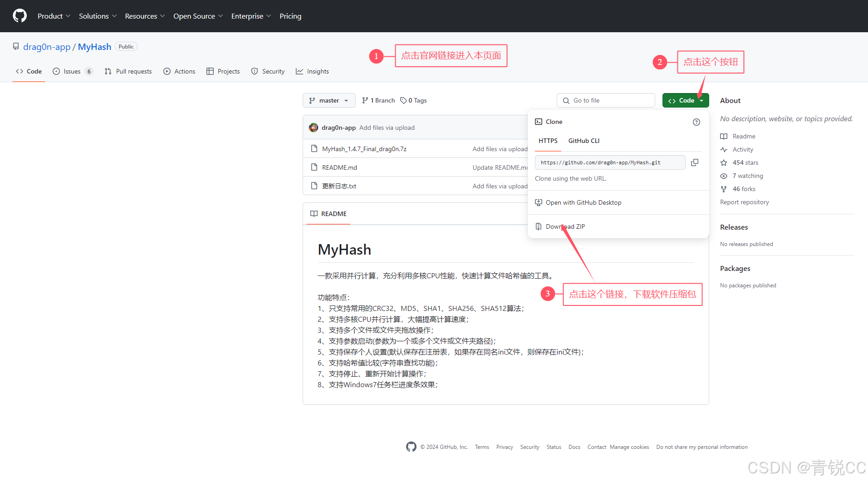Screen dimensions: 868x482
Task: Open the Insights tab
Action: pyautogui.click(x=313, y=71)
